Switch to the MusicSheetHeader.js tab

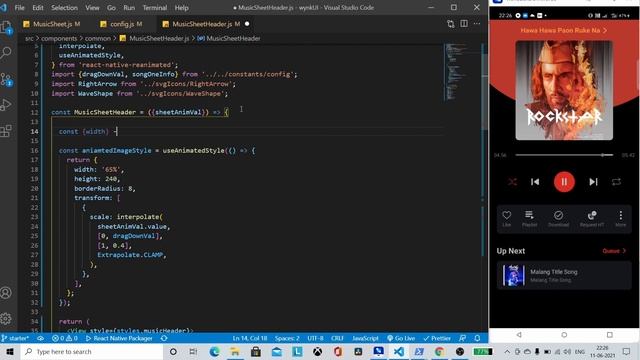point(206,24)
